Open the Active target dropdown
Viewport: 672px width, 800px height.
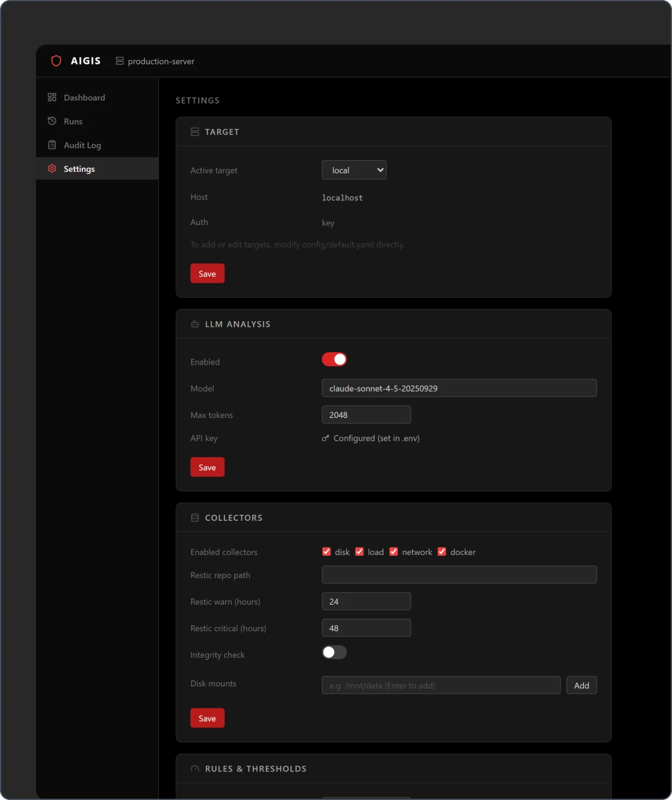[354, 170]
